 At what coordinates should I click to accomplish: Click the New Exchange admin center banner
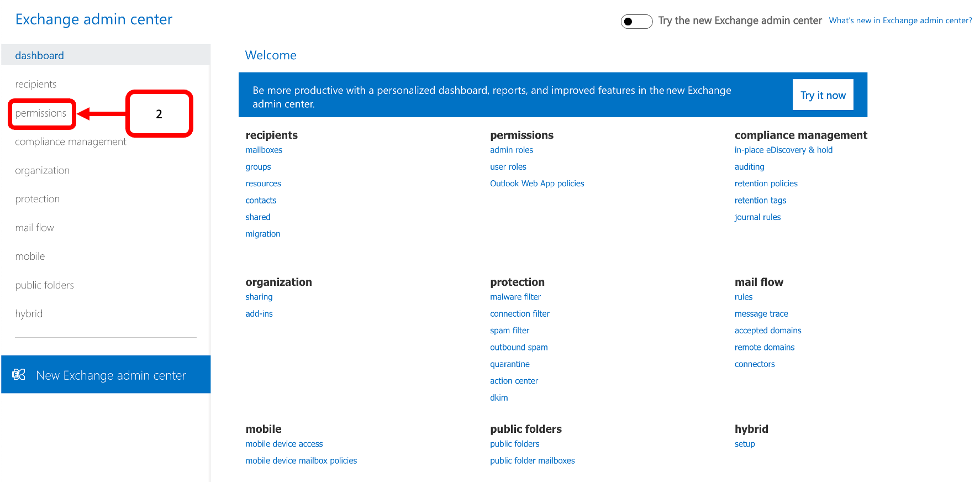pos(110,375)
